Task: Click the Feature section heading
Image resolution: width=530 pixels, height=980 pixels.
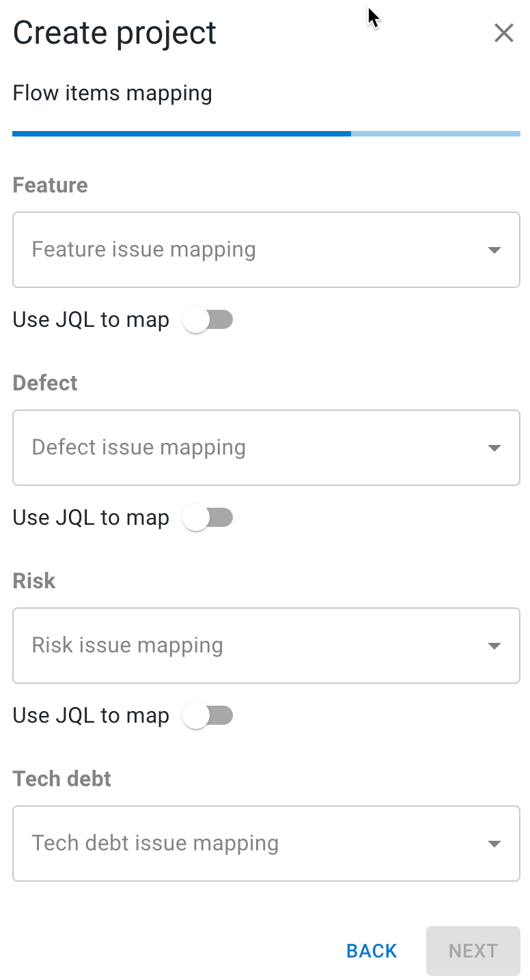Action: pyautogui.click(x=50, y=185)
